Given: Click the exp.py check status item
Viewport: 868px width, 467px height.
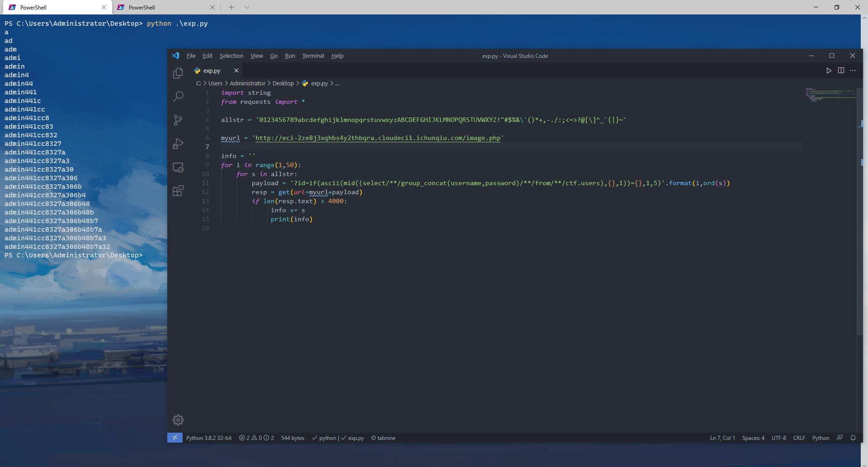Looking at the screenshot, I should click(x=353, y=438).
